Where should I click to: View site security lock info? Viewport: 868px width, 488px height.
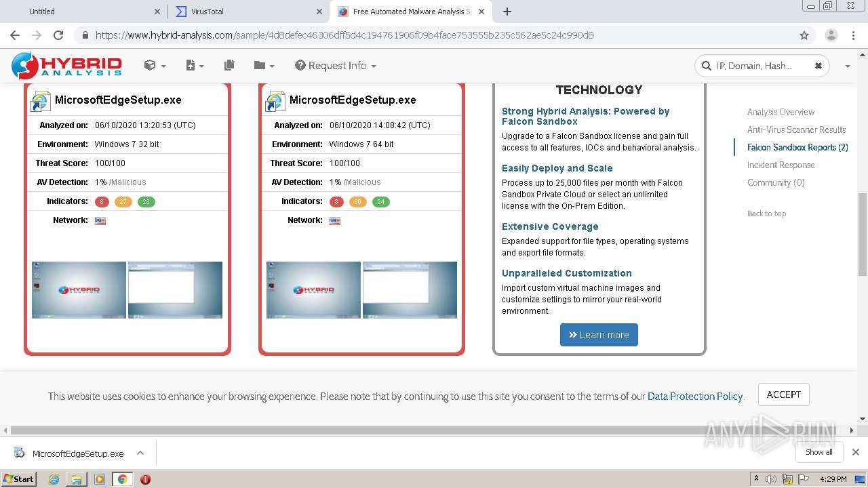[85, 35]
